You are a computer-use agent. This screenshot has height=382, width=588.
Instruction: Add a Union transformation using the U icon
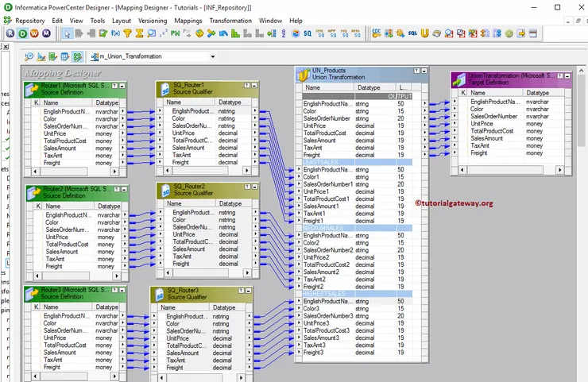coord(424,33)
